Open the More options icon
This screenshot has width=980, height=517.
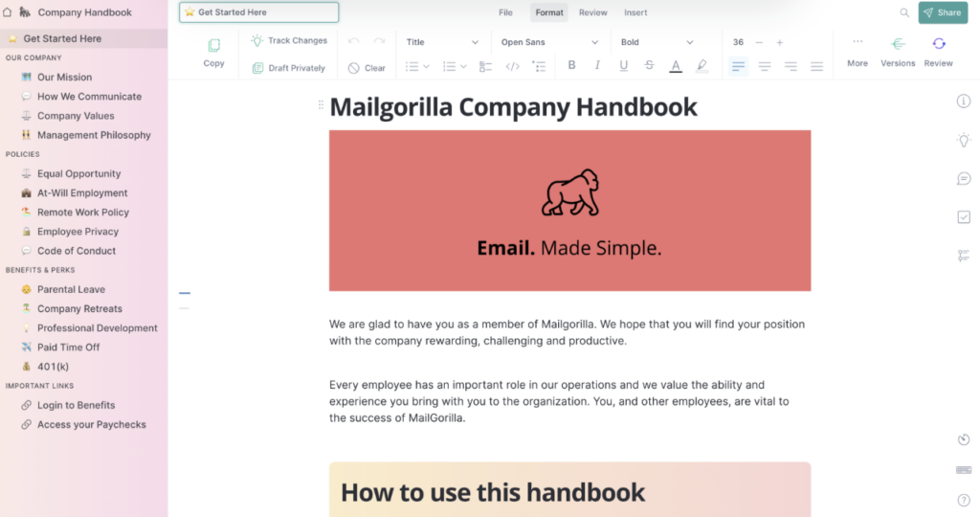tap(857, 42)
